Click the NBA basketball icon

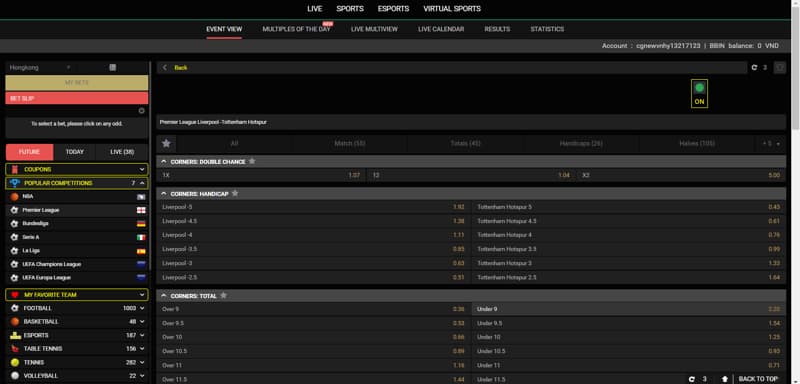click(14, 196)
